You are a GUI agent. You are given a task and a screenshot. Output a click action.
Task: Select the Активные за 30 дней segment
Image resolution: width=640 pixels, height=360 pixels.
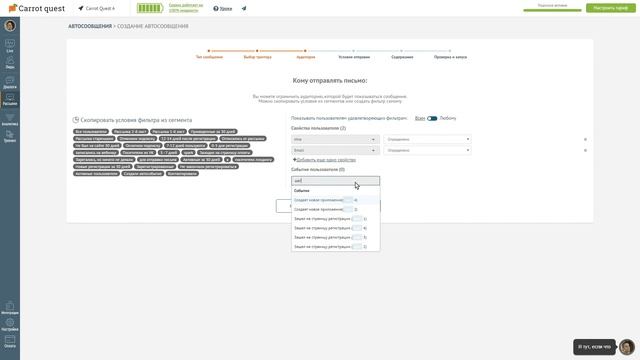click(201, 160)
